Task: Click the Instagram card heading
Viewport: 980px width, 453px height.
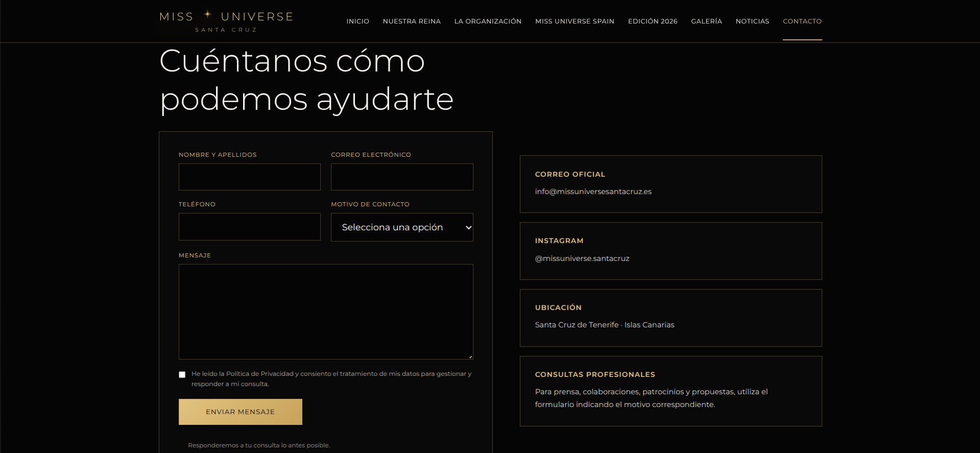Action: [559, 241]
